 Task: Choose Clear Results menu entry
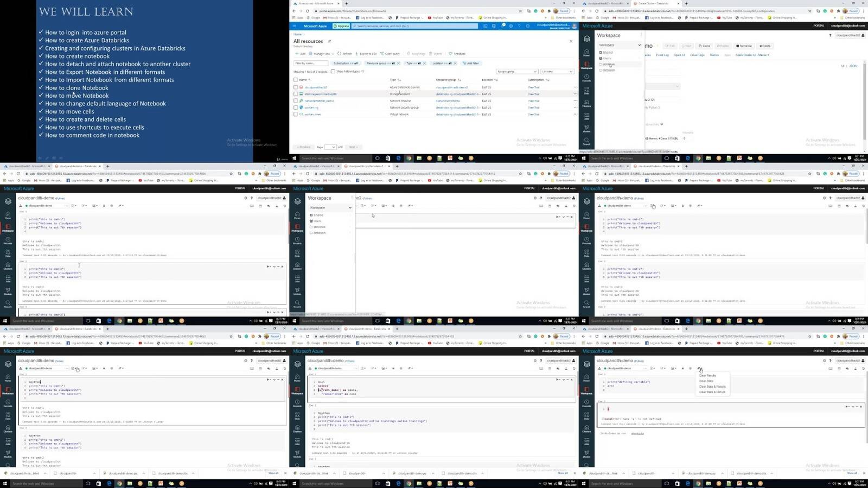coord(707,376)
